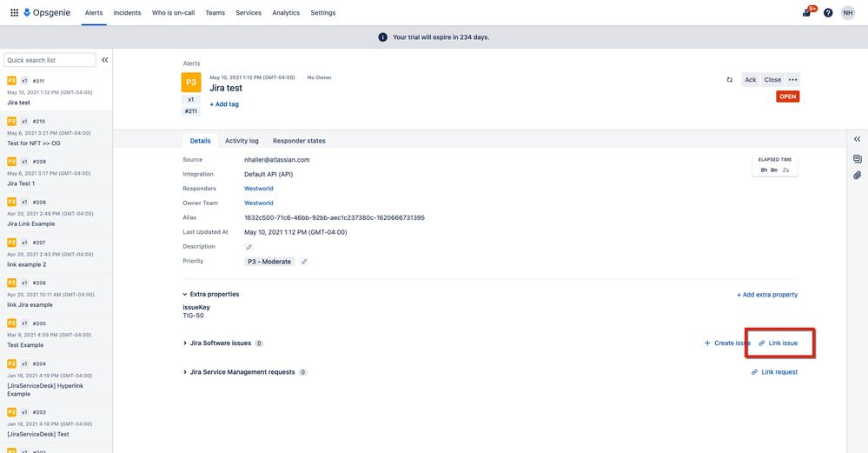Screen dimensions: 868x453
Task: Open the notes icon in right panel
Action: pyautogui.click(x=857, y=159)
